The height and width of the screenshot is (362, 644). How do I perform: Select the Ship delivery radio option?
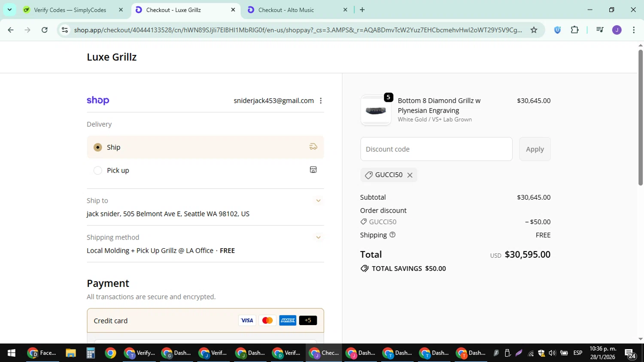[x=98, y=147]
